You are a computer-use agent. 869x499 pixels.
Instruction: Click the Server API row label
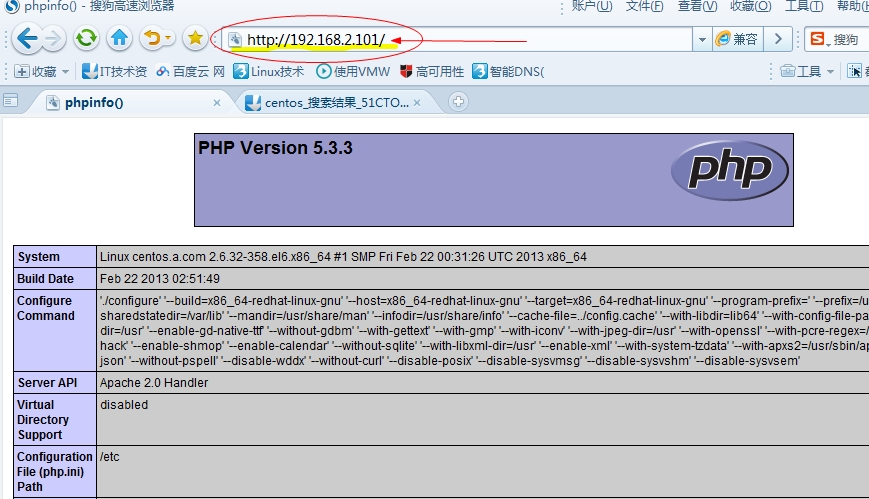(47, 383)
